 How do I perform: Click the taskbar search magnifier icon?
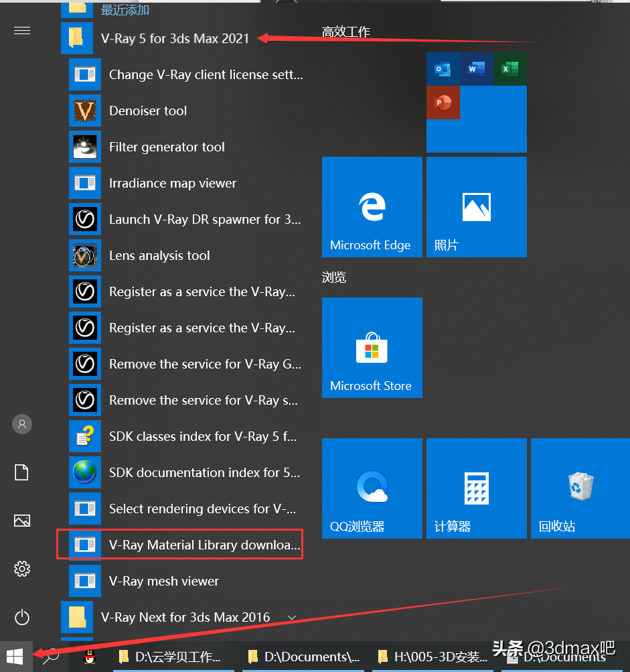tap(51, 657)
